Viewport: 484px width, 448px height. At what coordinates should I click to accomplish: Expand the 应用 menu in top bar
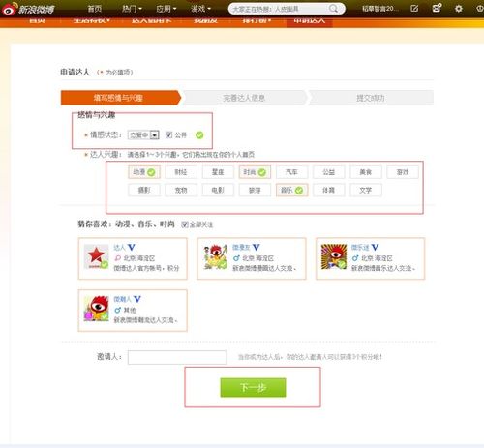166,9
